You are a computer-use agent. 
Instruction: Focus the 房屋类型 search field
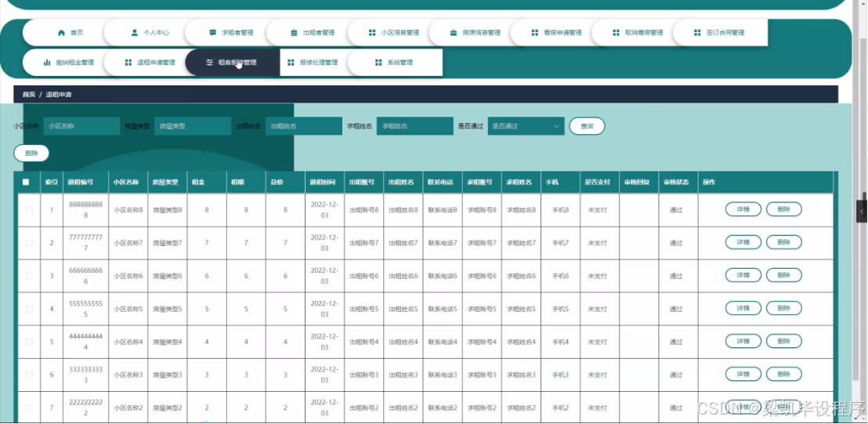click(x=193, y=126)
